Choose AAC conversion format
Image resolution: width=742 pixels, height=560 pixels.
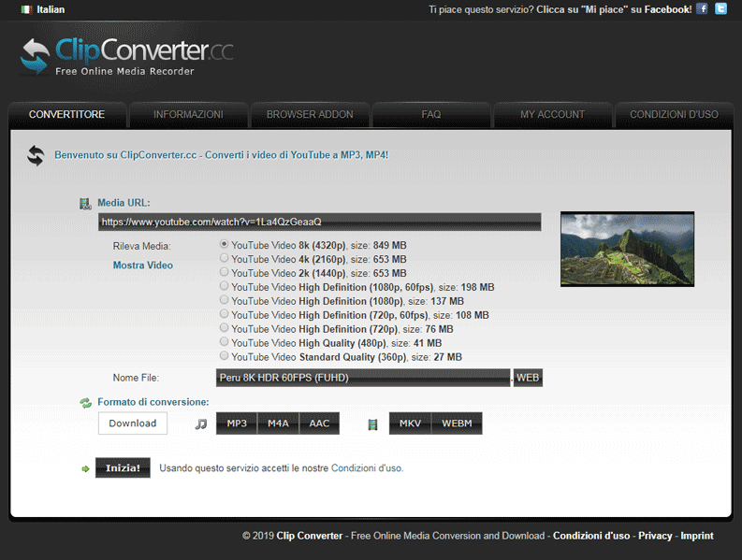click(x=319, y=424)
